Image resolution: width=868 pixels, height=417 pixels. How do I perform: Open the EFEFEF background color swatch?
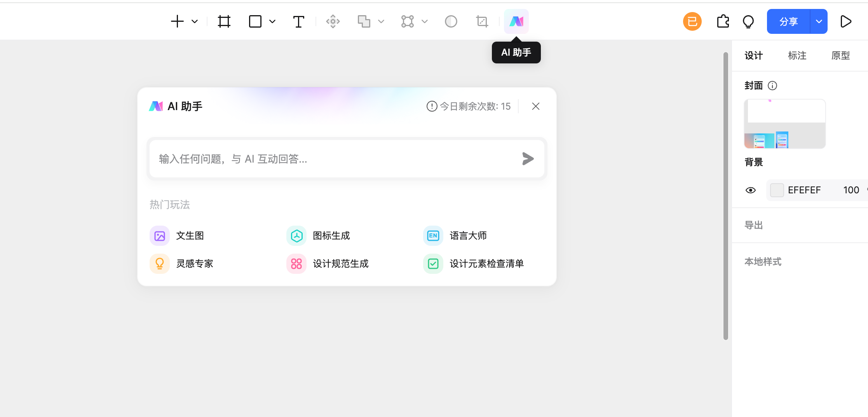777,190
